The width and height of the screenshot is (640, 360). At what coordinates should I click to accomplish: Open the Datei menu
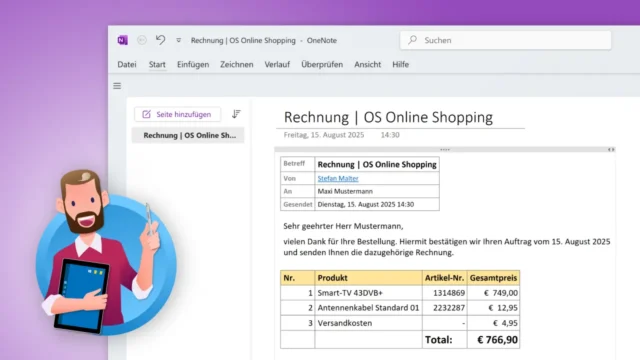tap(127, 64)
